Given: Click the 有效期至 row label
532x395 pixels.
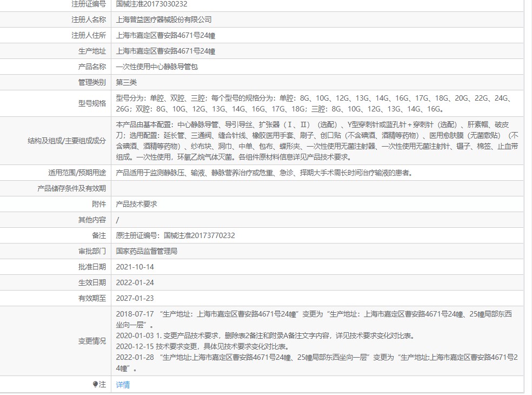Looking at the screenshot, I should click(x=92, y=298).
